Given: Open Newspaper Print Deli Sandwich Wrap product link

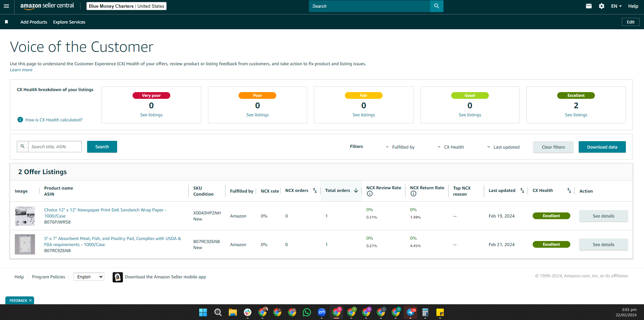Looking at the screenshot, I should 105,213.
